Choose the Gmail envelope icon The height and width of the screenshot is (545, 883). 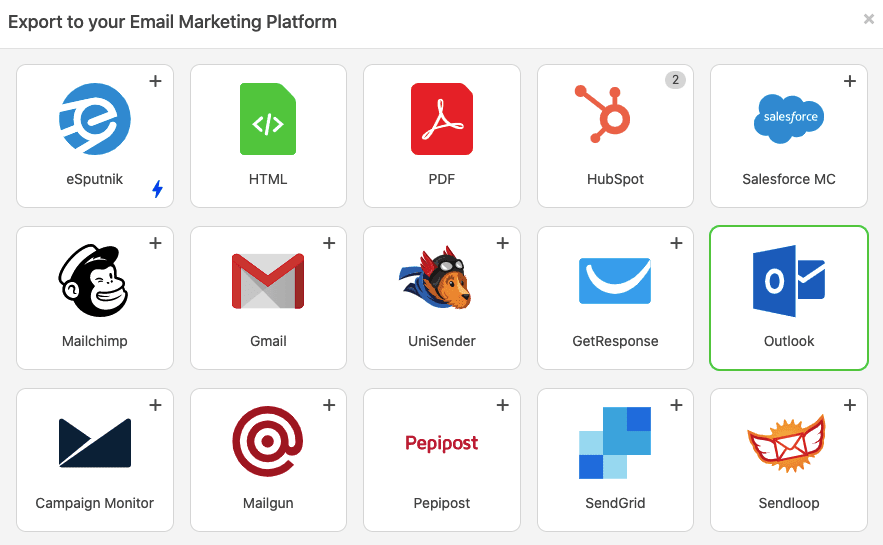tap(268, 281)
